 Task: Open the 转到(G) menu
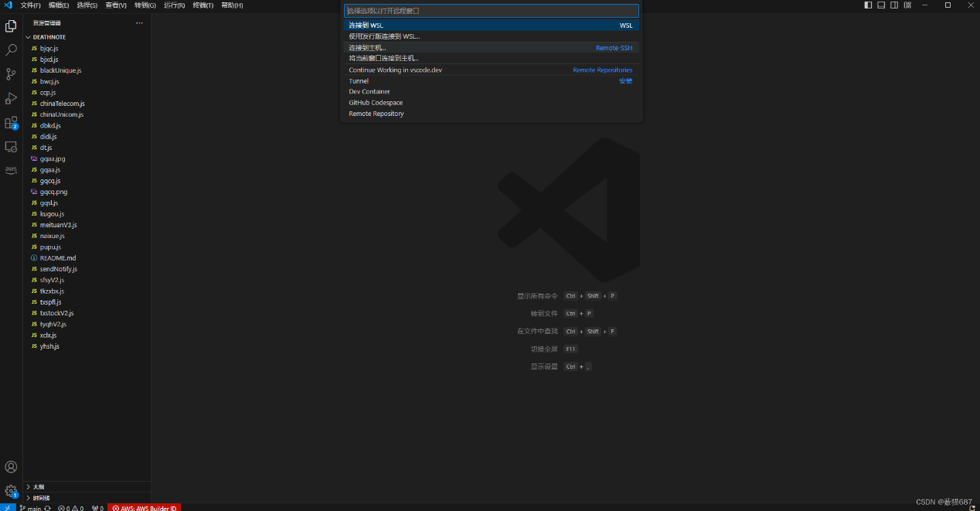tap(145, 5)
